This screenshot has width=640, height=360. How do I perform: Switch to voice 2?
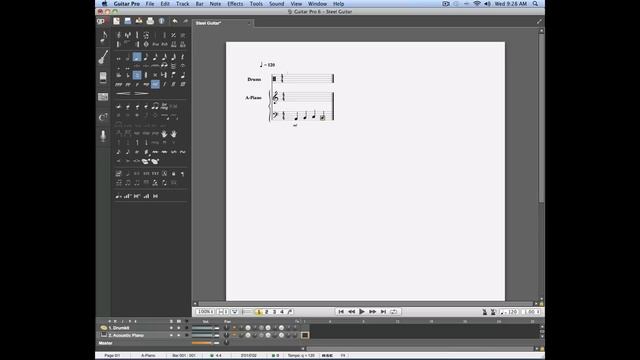[x=267, y=312]
